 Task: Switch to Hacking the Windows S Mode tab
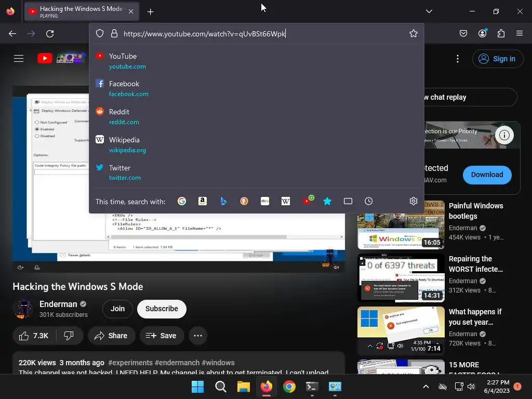click(82, 11)
